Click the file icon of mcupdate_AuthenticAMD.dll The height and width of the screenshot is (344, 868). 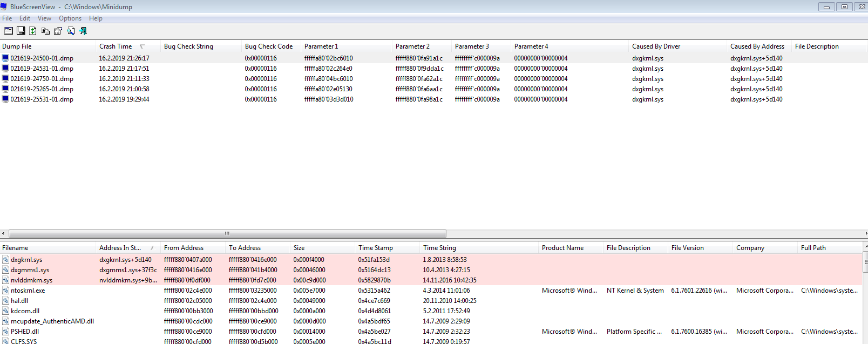point(5,321)
